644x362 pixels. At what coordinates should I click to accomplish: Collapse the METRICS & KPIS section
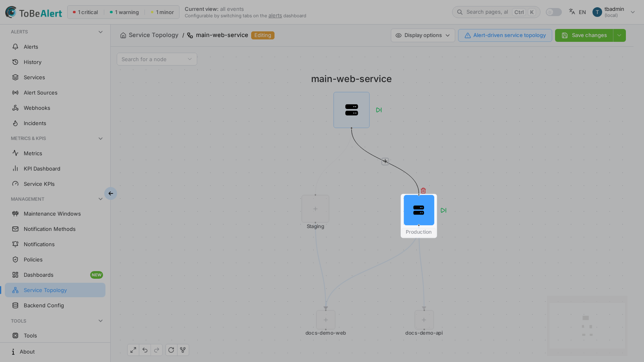(101, 138)
